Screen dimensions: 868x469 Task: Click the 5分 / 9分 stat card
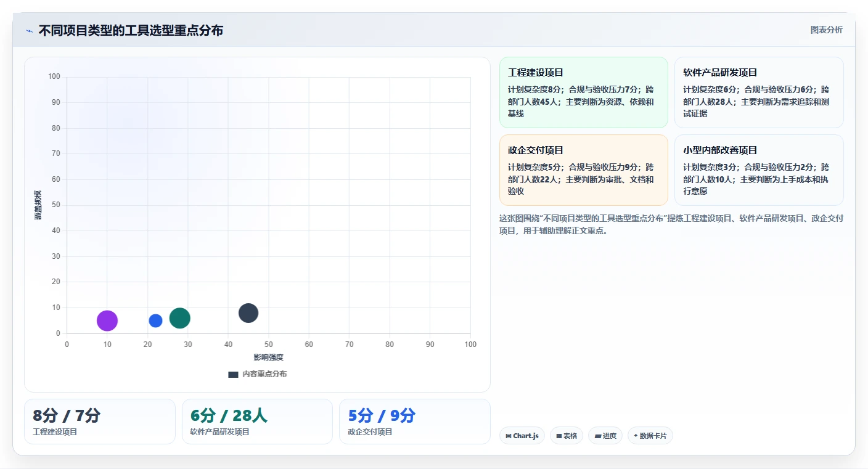tap(415, 422)
